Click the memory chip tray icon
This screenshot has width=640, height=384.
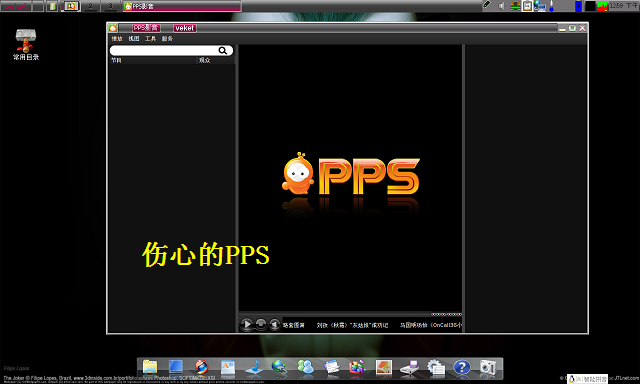click(x=515, y=6)
